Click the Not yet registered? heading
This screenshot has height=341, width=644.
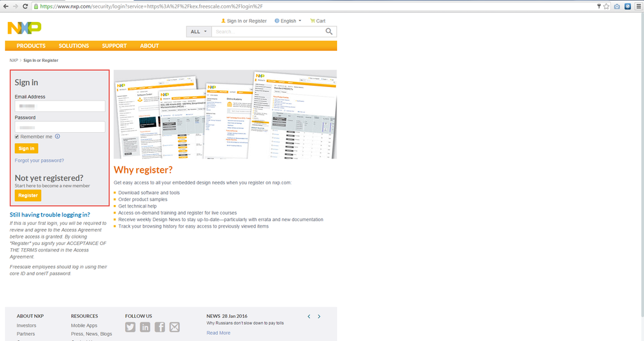pos(49,178)
